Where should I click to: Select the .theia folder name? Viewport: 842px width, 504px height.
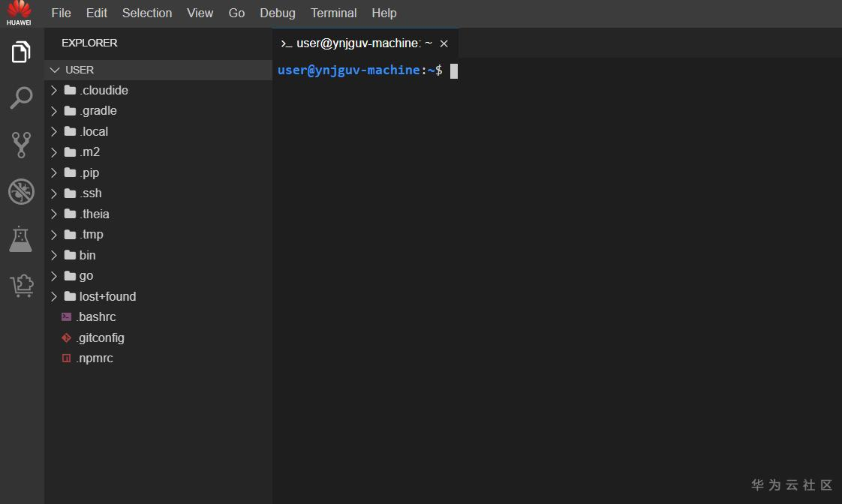[95, 214]
